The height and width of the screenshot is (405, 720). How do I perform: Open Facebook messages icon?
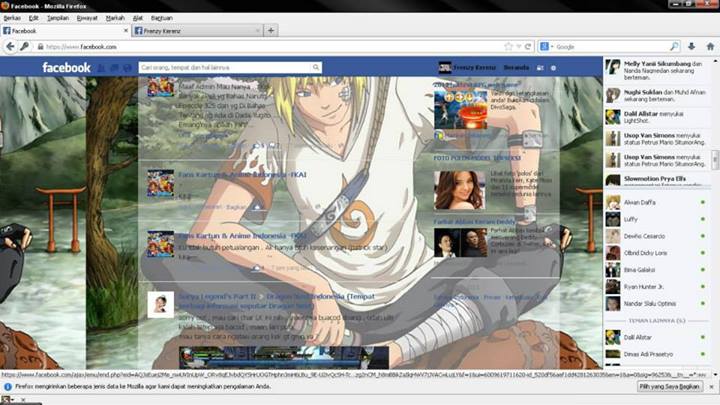tap(114, 68)
